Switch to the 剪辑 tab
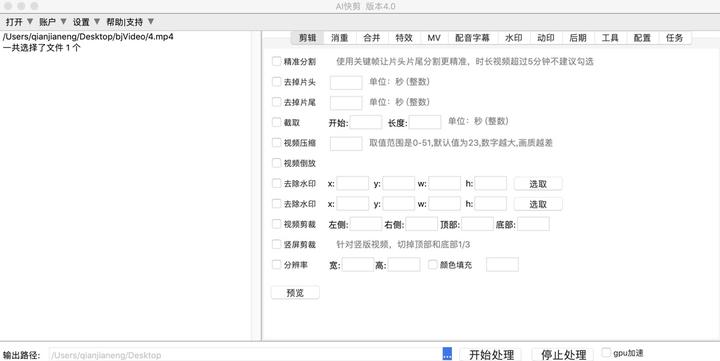Screen dimensions: 720x361 point(307,38)
